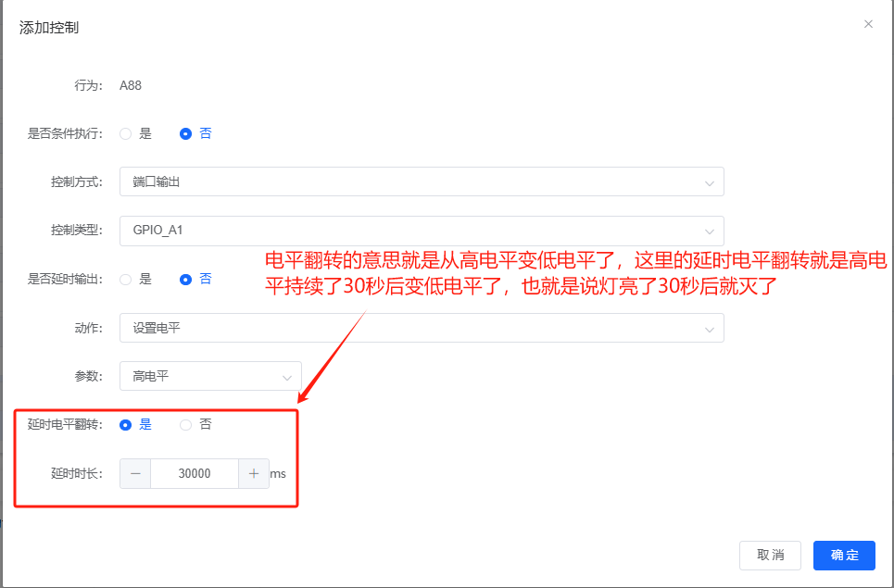Open the 动作 dropdown showing 设置电平
This screenshot has height=588, width=894.
422,327
